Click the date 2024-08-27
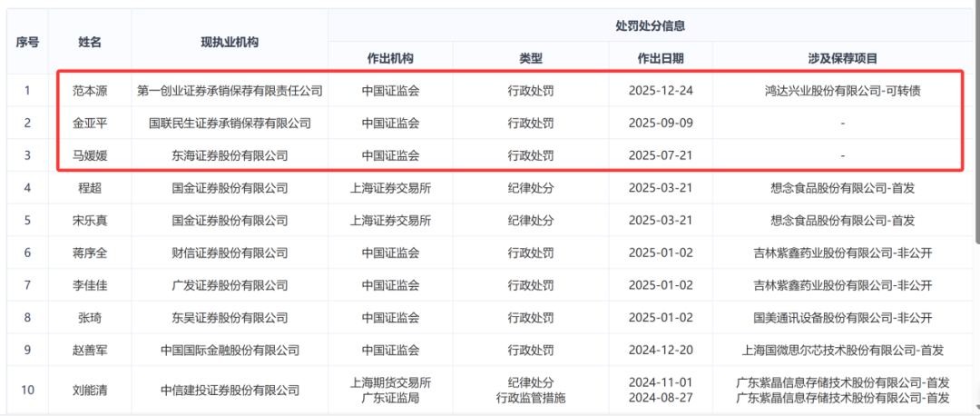The width and height of the screenshot is (980, 416). point(661,398)
